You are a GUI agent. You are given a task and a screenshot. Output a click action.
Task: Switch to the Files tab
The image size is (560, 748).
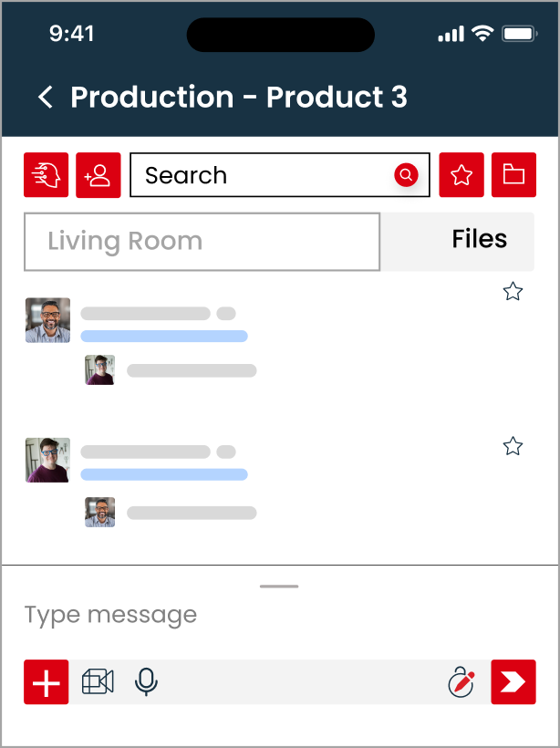[x=479, y=239]
